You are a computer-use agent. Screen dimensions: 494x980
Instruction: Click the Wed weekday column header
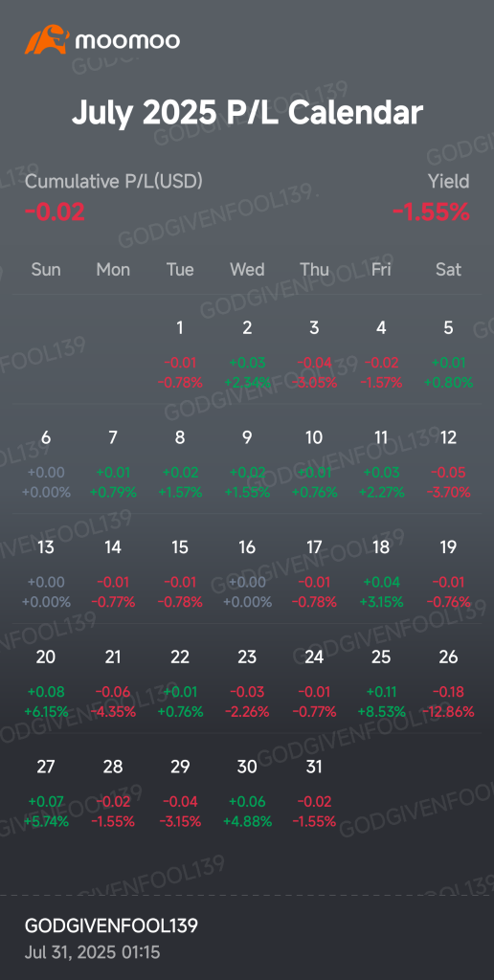click(247, 269)
